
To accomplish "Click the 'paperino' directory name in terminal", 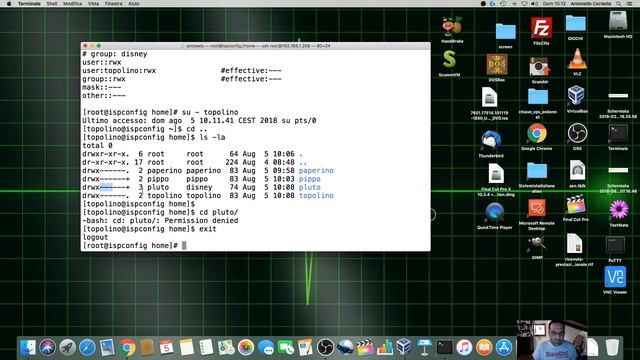I will point(316,171).
